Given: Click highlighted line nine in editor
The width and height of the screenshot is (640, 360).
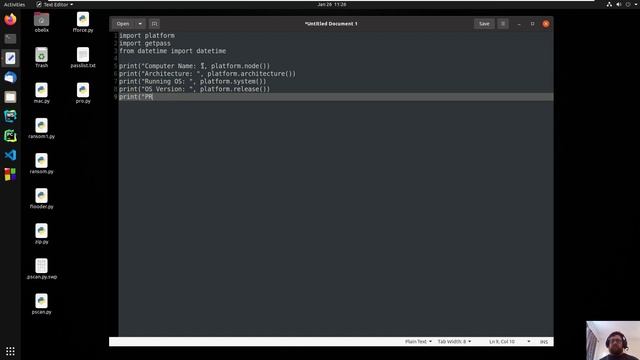Looking at the screenshot, I should tap(336, 97).
